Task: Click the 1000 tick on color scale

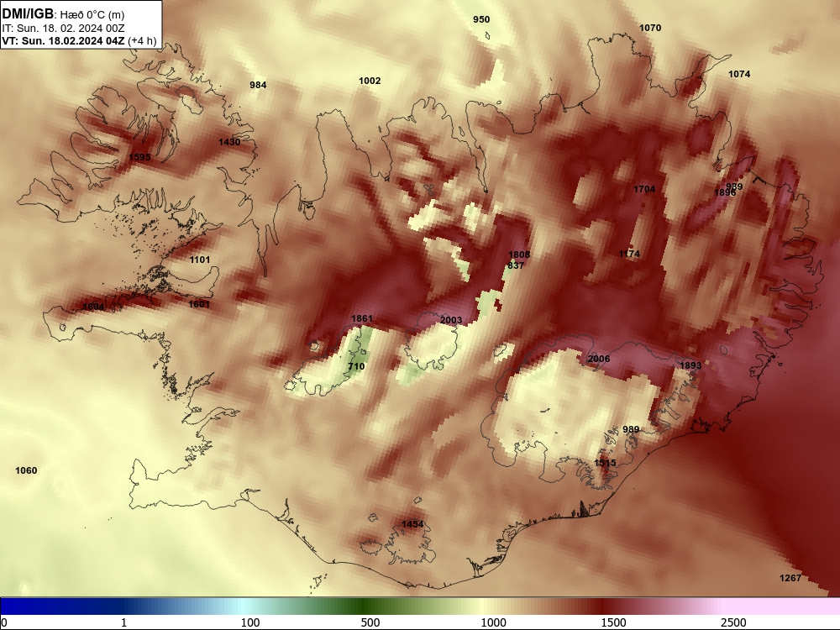Action: [x=493, y=622]
